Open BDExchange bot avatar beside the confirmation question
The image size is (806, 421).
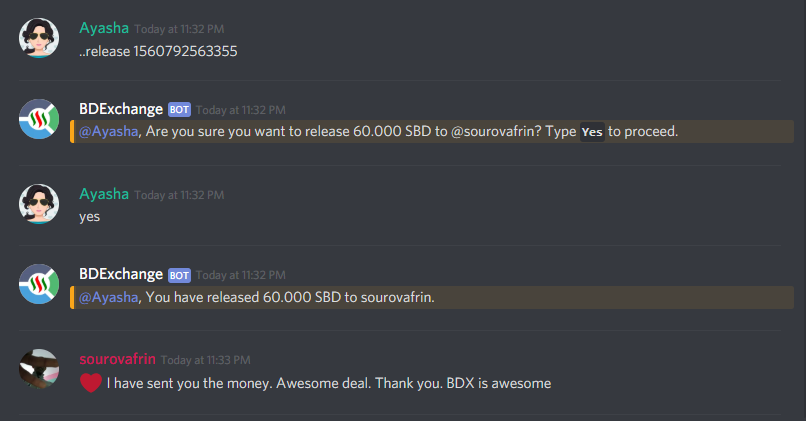point(39,119)
